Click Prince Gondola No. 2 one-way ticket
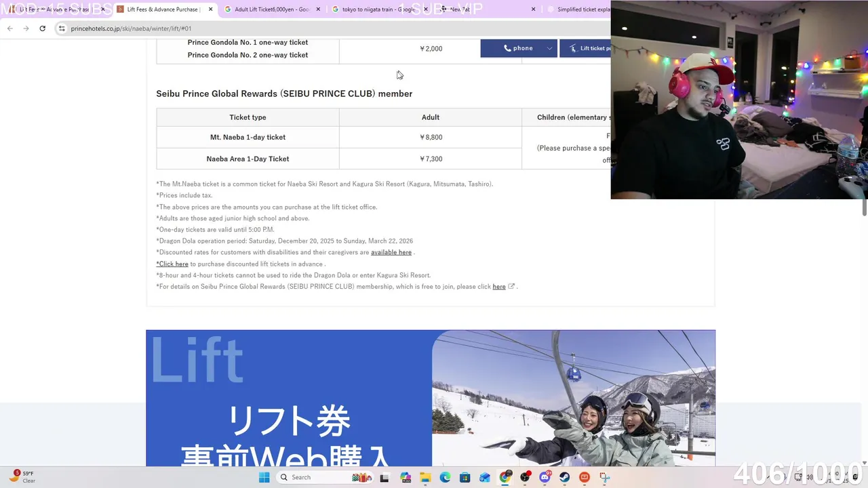This screenshot has height=488, width=868. pyautogui.click(x=248, y=55)
